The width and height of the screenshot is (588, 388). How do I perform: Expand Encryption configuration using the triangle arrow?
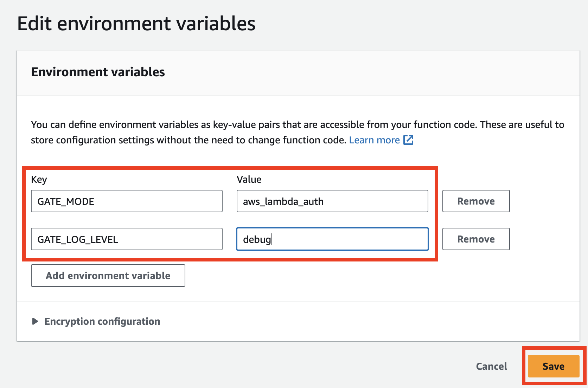pyautogui.click(x=35, y=321)
